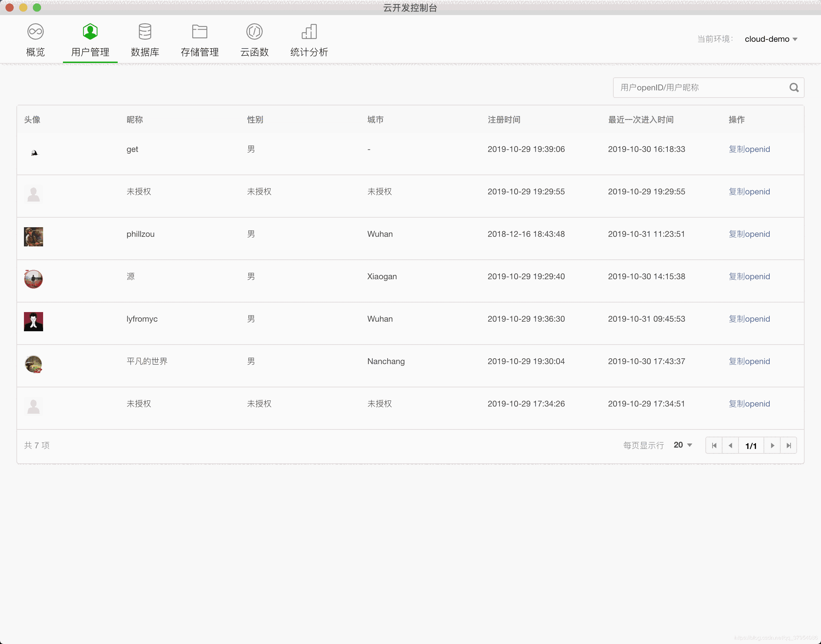Viewport: 821px width, 644px height.
Task: Click the 注册时间 column header
Action: [504, 120]
